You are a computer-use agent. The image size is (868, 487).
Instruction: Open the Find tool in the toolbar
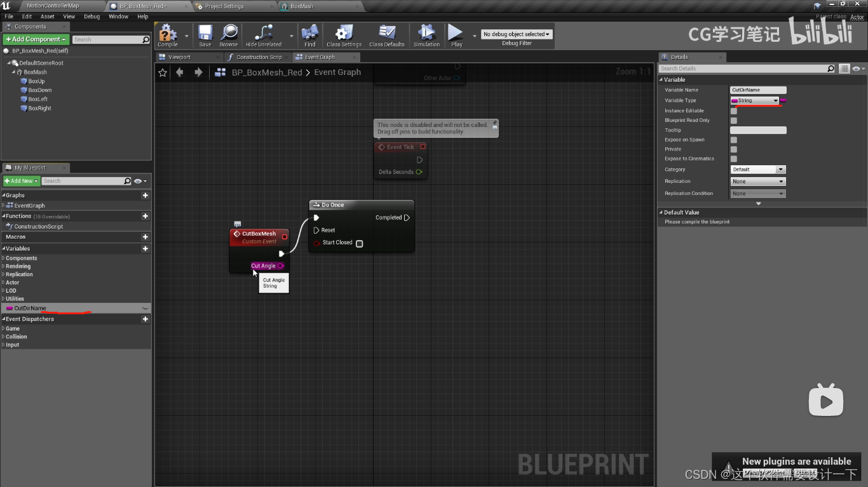click(309, 36)
